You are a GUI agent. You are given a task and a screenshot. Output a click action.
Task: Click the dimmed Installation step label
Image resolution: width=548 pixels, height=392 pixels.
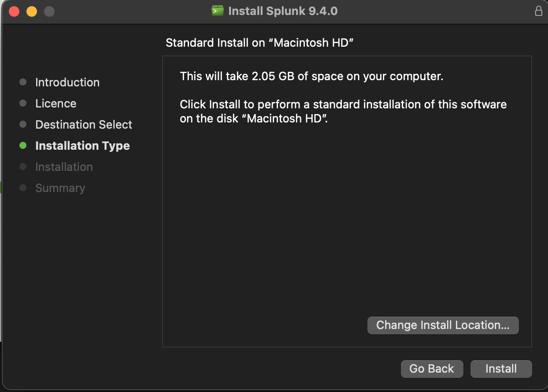[x=64, y=167]
